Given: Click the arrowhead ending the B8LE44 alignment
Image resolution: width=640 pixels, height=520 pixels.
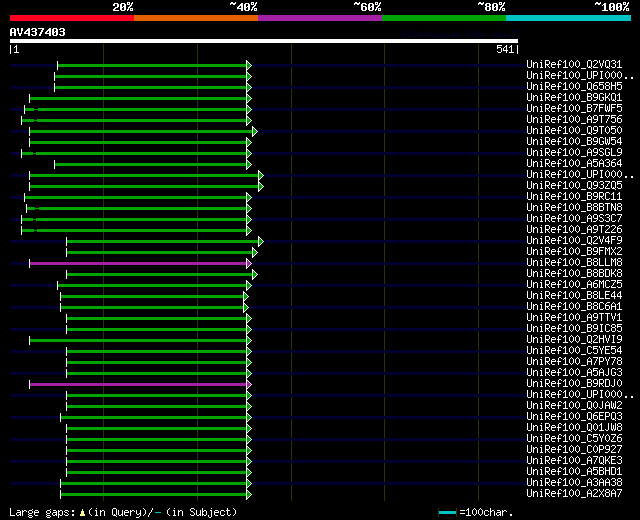Looking at the screenshot, I should 246,297.
